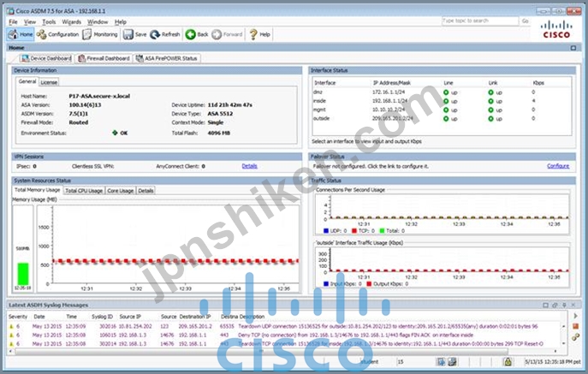Viewport: 588px width, 374px height.
Task: Click the 'student' username in status bar
Action: 369,362
